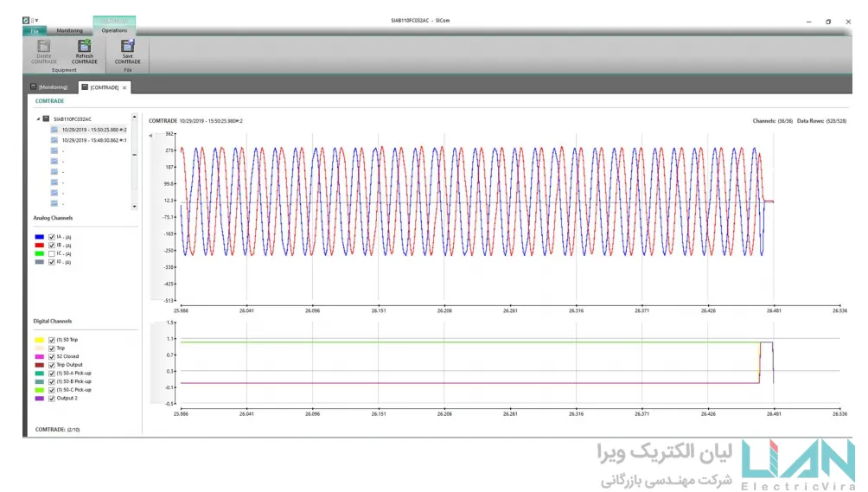
Task: Toggle the (1) 50-A Pick-up checkbox
Action: [52, 373]
